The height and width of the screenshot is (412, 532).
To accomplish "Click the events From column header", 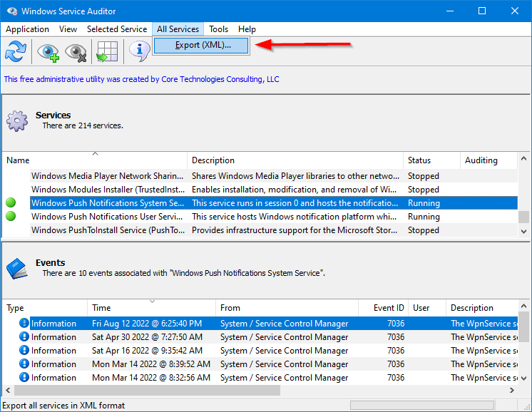I will 287,307.
